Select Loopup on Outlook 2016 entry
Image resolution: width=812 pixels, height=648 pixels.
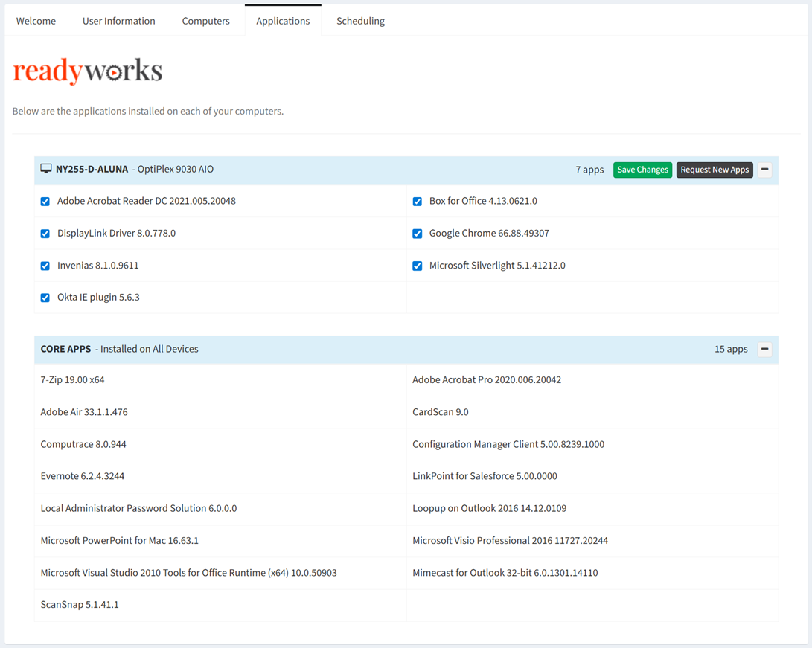click(x=490, y=508)
